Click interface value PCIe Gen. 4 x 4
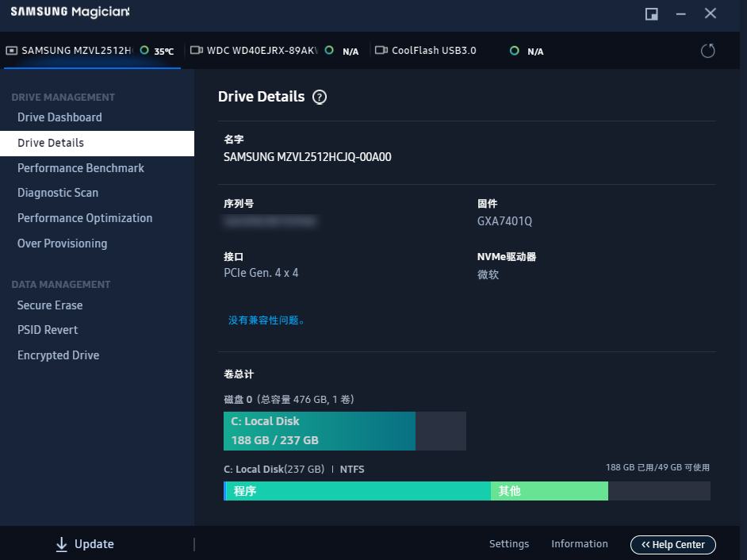The image size is (747, 560). pos(261,273)
